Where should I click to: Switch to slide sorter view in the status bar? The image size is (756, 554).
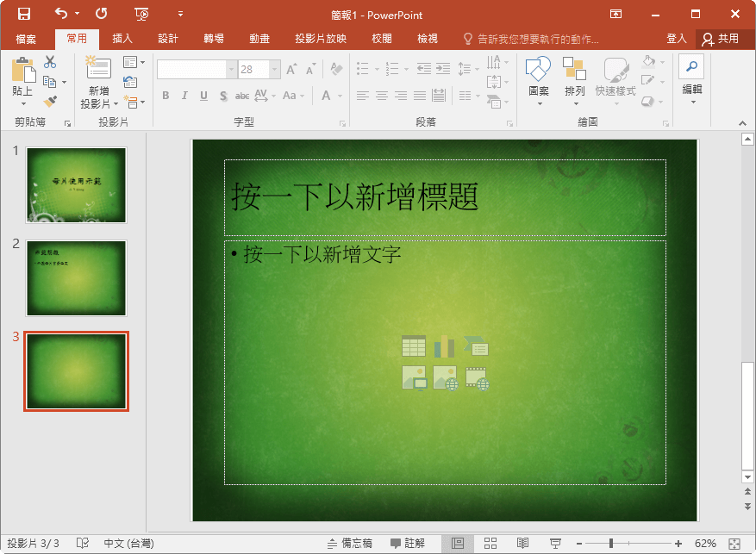point(490,544)
